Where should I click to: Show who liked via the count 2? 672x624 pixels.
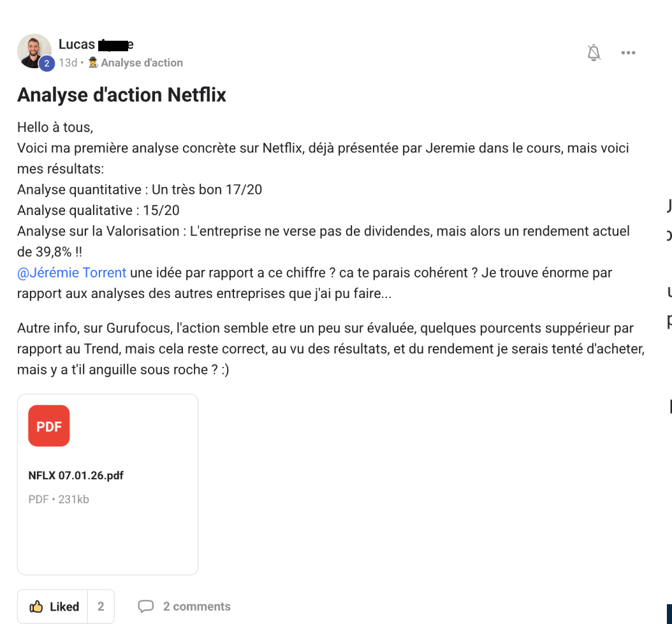(x=101, y=607)
